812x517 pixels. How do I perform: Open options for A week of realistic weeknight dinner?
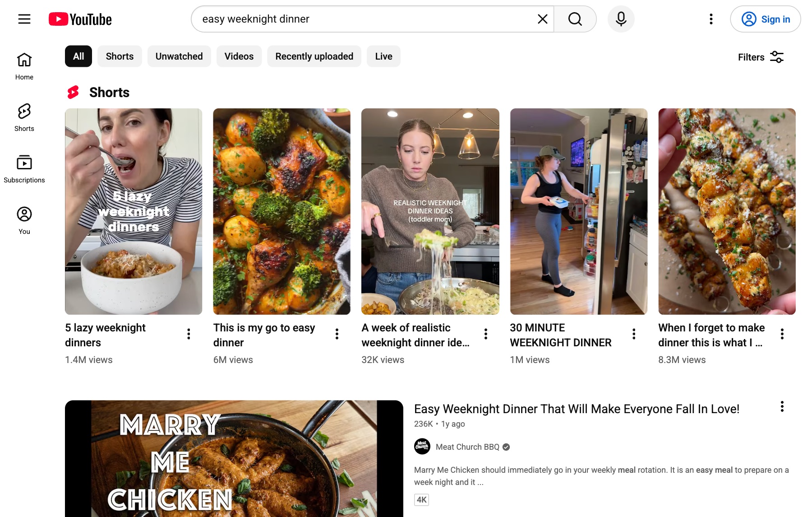click(x=486, y=334)
